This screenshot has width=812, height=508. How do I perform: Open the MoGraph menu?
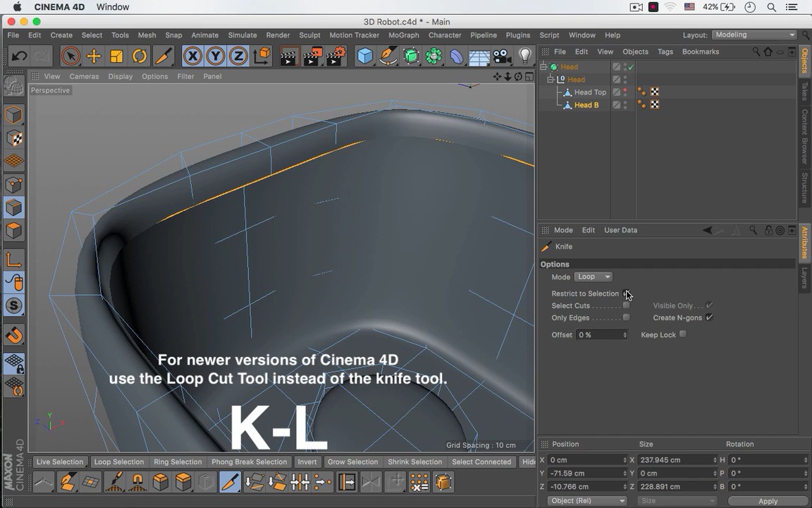point(403,35)
